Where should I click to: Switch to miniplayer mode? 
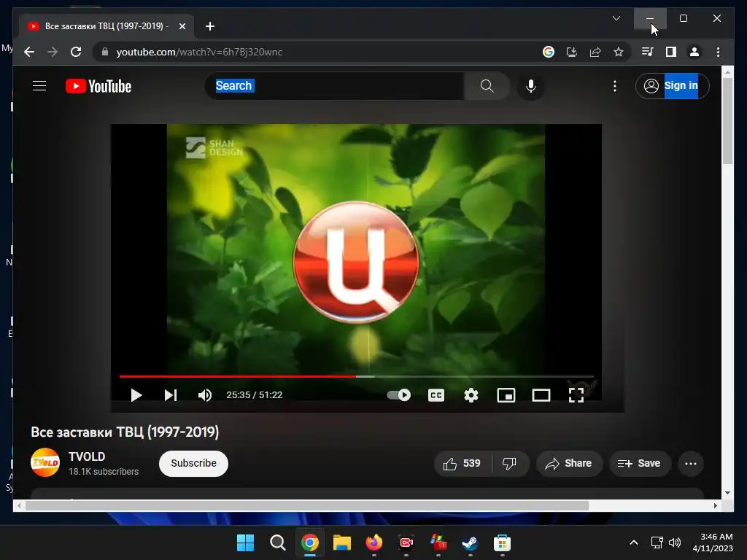[x=506, y=395]
